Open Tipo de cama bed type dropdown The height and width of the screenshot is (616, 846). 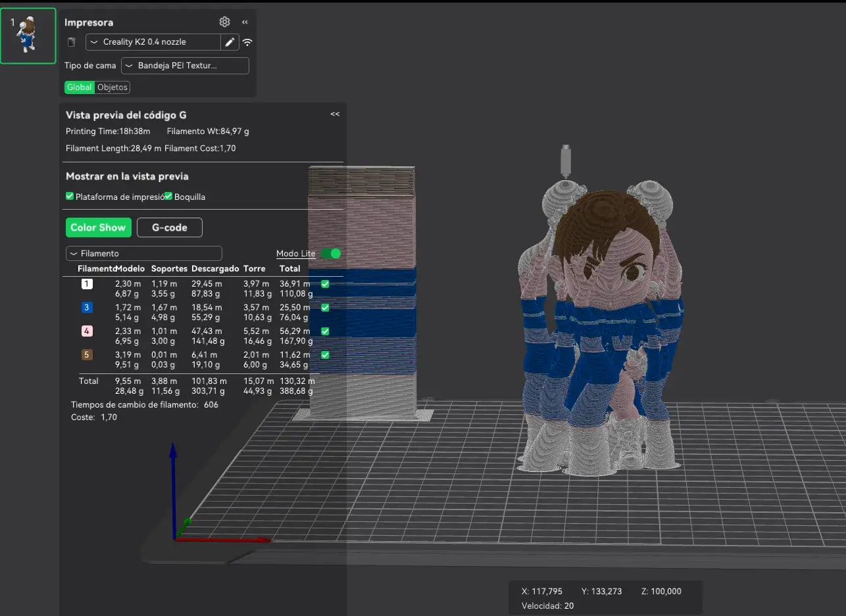[186, 66]
